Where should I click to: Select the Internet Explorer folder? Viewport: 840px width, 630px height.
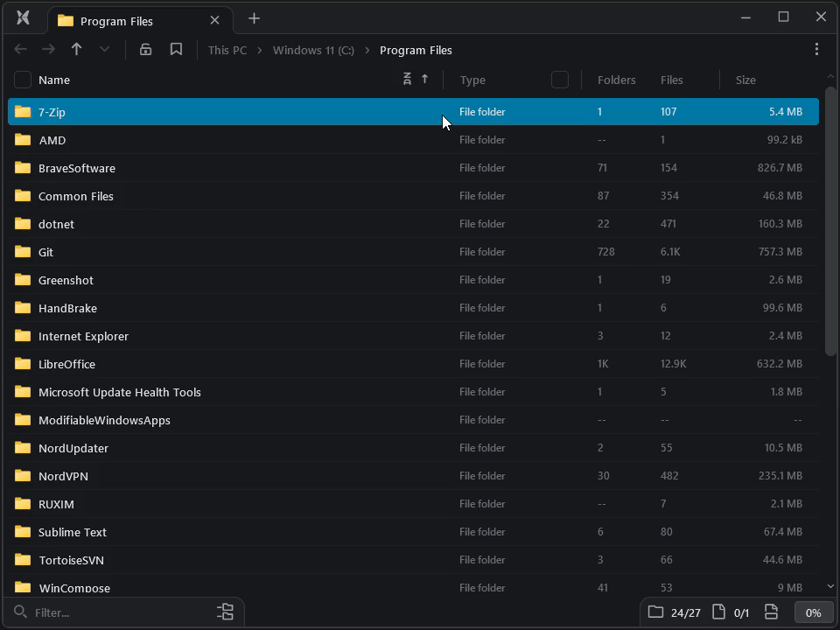413,336
